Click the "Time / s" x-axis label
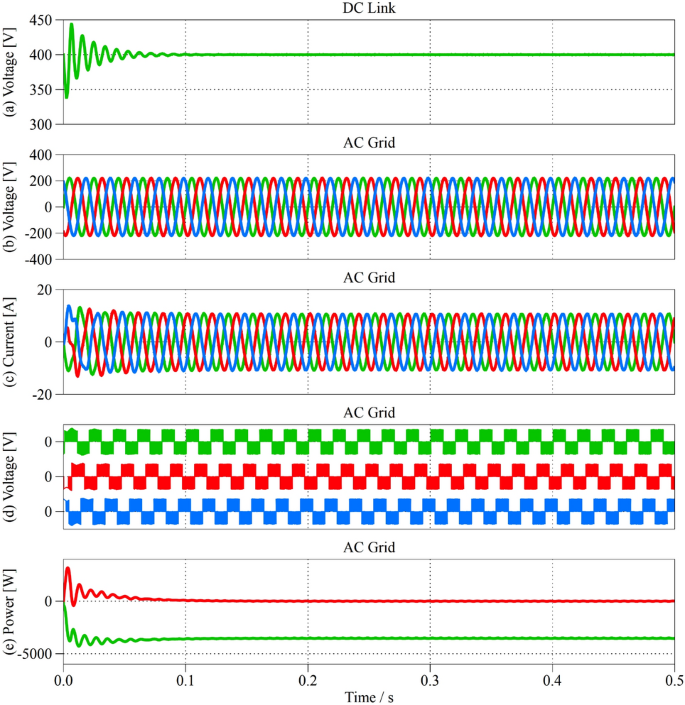The image size is (685, 705). coord(369,694)
